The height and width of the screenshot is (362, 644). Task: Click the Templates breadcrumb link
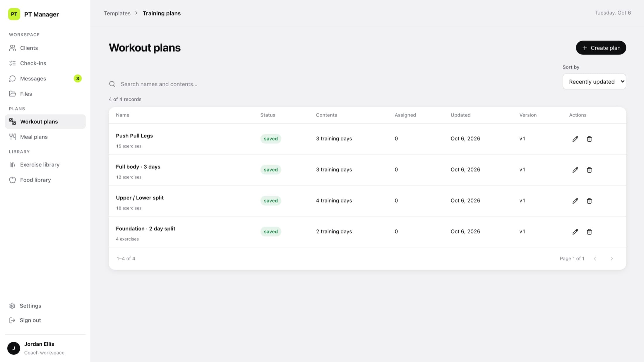[x=117, y=13]
